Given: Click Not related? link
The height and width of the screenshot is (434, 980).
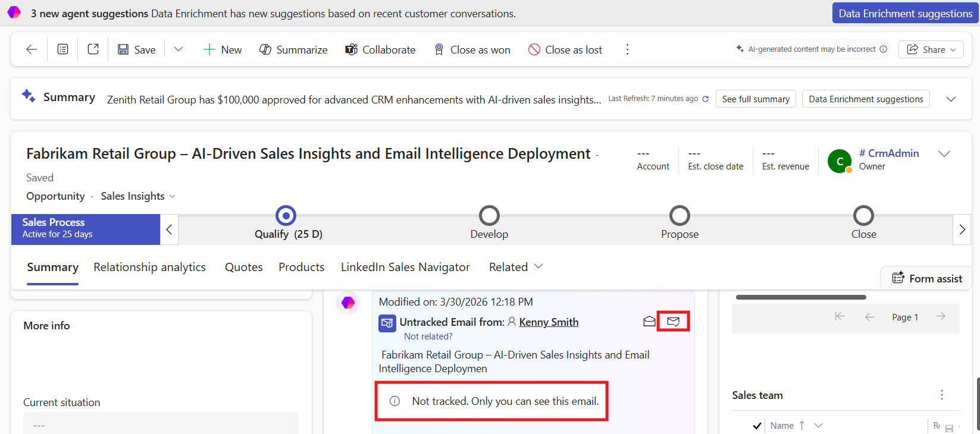Looking at the screenshot, I should coord(428,336).
